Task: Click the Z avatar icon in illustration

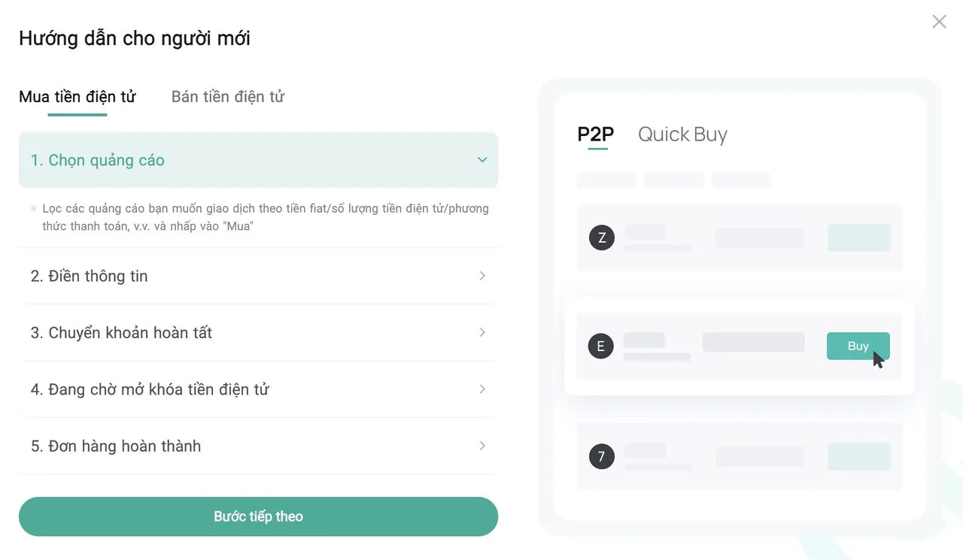Action: tap(602, 238)
